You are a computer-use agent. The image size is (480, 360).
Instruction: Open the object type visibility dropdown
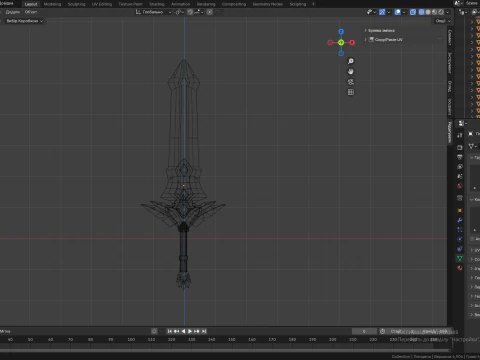(371, 12)
